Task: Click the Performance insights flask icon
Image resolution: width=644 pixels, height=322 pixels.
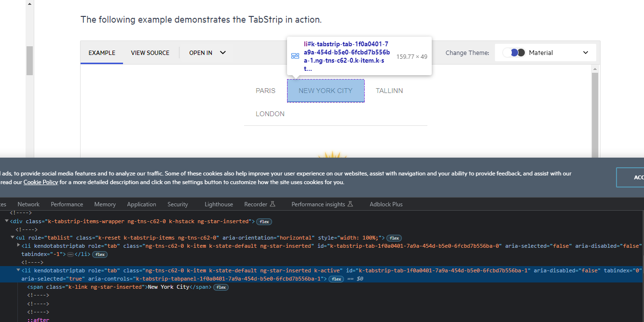Action: pos(350,204)
